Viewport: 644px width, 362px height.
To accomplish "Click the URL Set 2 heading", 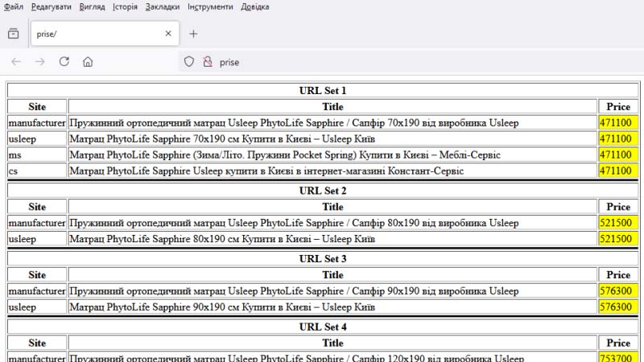I will coord(323,191).
